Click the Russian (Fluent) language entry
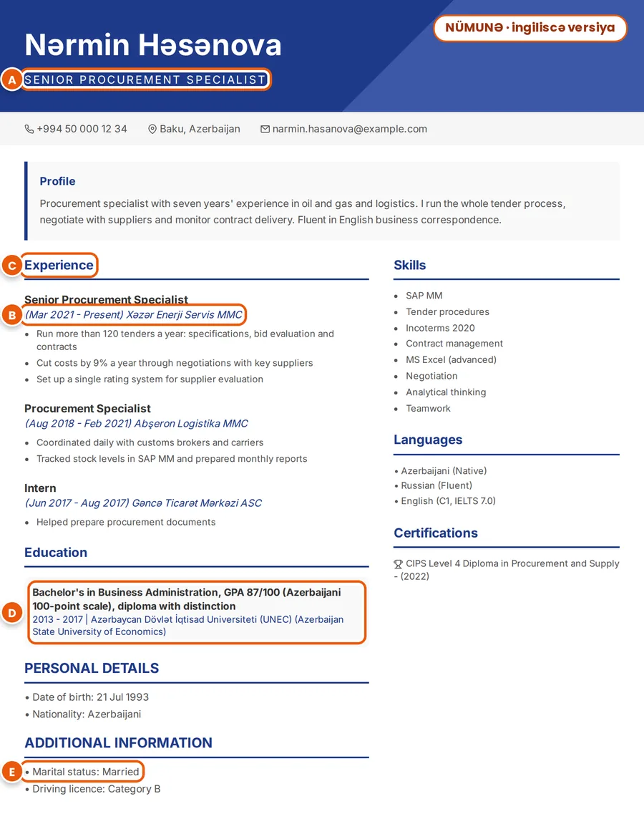The height and width of the screenshot is (824, 644). coord(434,485)
